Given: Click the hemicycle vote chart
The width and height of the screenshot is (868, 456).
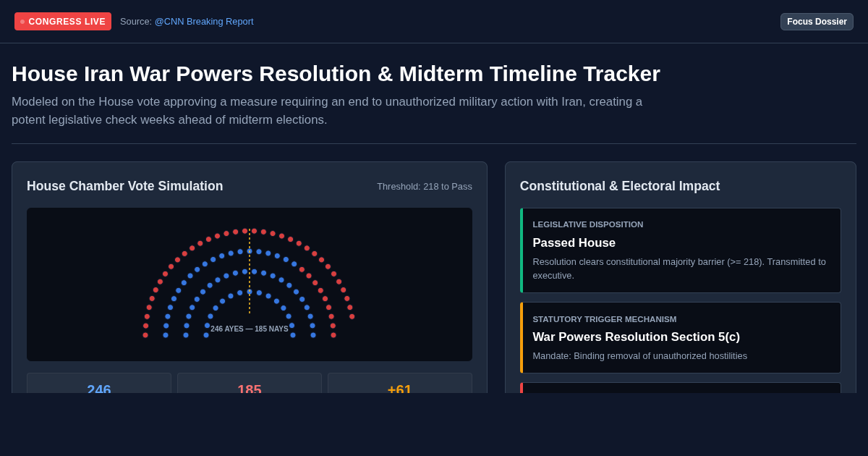Looking at the screenshot, I should (x=250, y=284).
